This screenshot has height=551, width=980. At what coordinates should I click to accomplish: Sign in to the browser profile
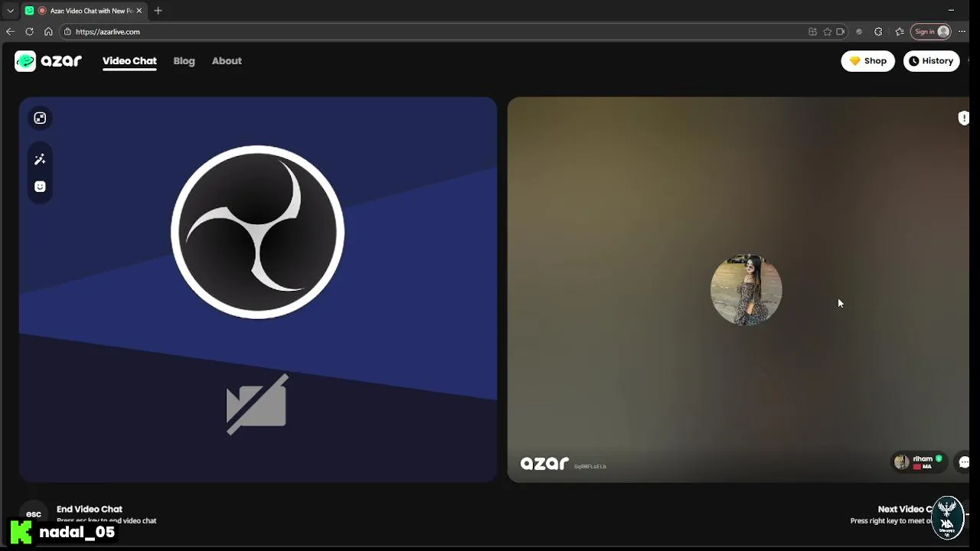tap(931, 31)
